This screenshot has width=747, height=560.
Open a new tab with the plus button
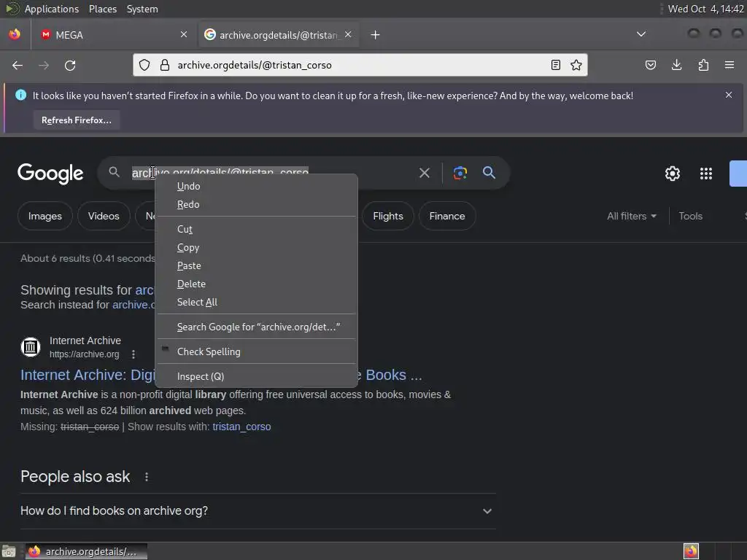pos(376,35)
